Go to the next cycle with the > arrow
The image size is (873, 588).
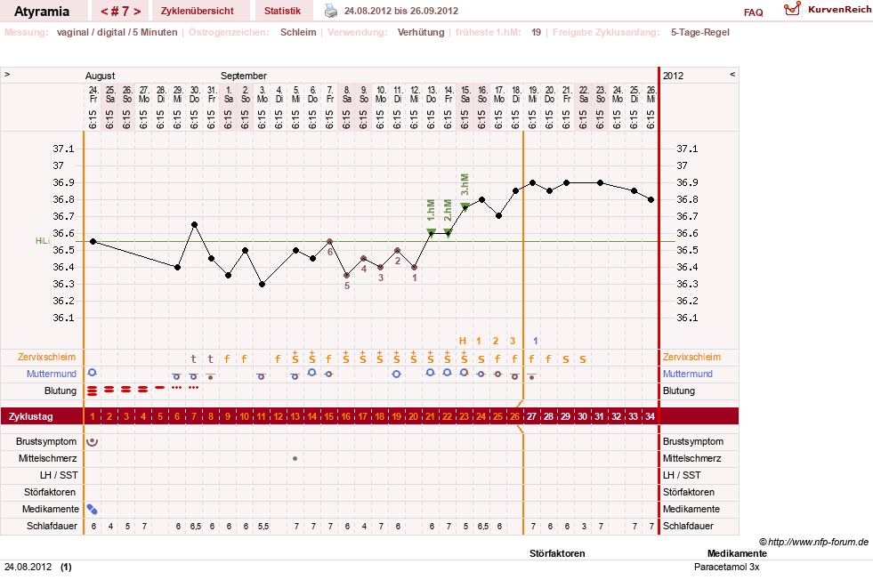[x=137, y=12]
